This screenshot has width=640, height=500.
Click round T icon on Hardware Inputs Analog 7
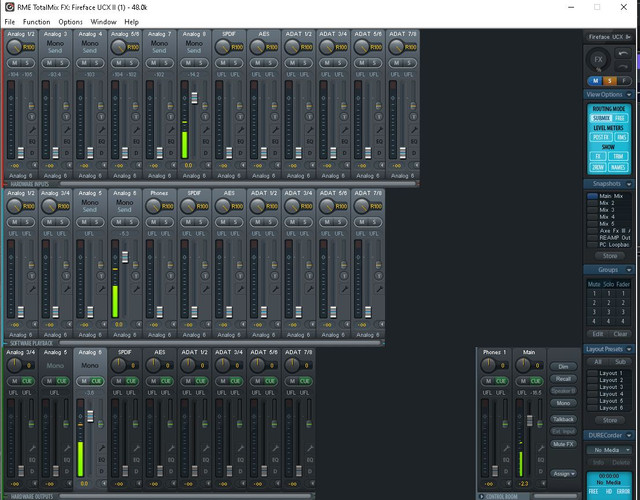pyautogui.click(x=171, y=117)
